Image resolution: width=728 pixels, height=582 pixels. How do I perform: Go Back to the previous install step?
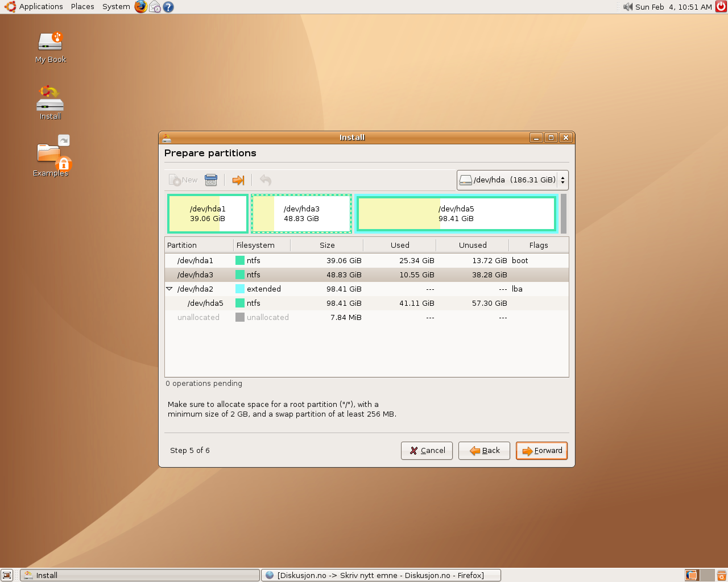[485, 451]
